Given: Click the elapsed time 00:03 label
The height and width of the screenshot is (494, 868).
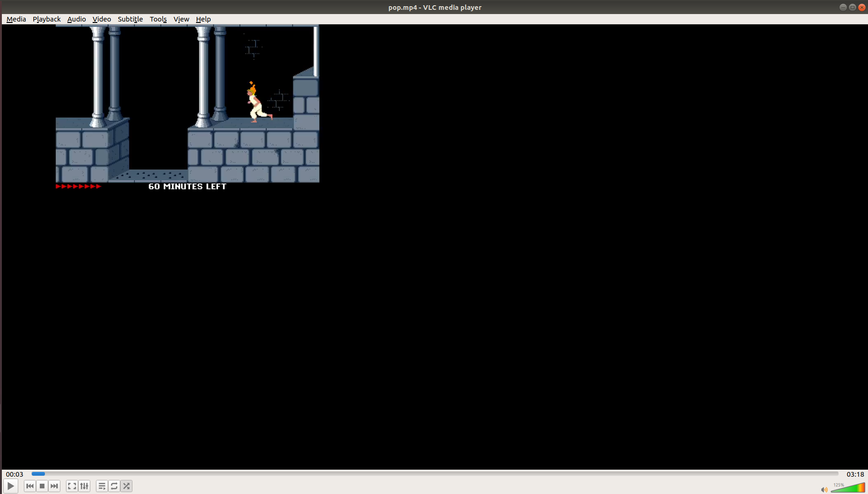Looking at the screenshot, I should (15, 474).
